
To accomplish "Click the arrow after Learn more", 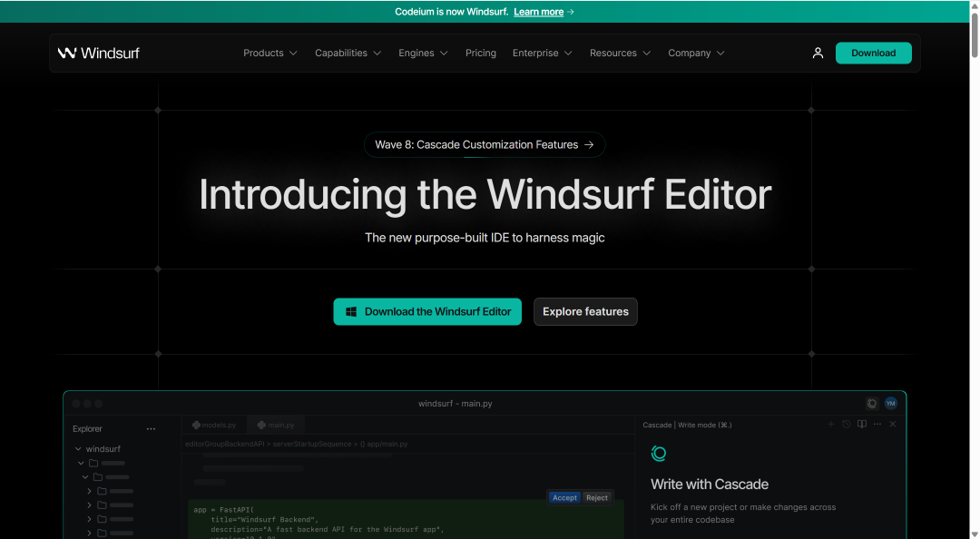I will [571, 12].
